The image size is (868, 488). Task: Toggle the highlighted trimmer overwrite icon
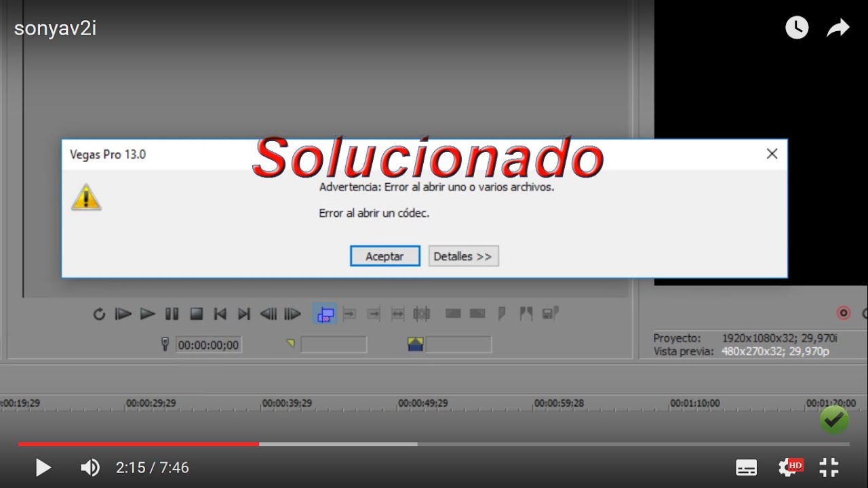pyautogui.click(x=325, y=314)
